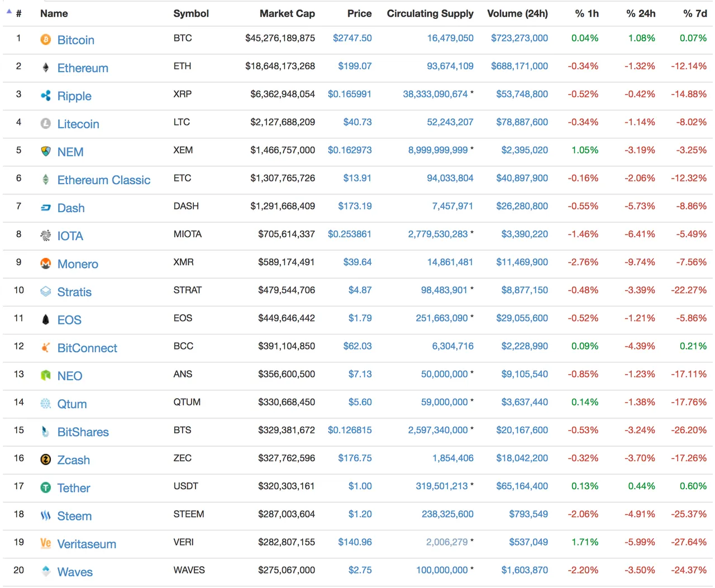Sort by Circulating Supply column header
715x588 pixels.
(x=430, y=13)
